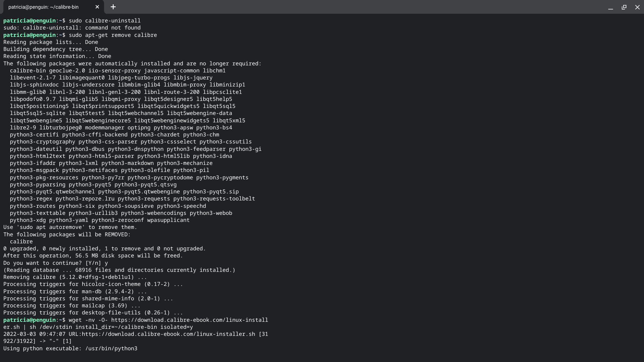Restore down the terminal window
The width and height of the screenshot is (644, 362).
pos(624,7)
